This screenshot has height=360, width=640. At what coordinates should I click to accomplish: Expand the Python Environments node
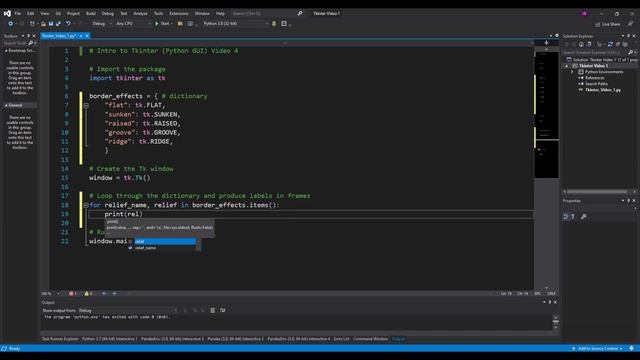[572, 72]
